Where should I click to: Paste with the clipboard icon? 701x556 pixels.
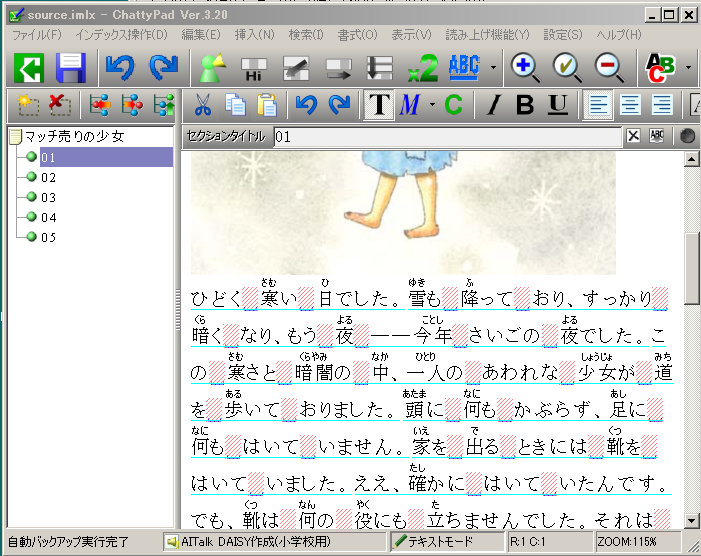click(267, 105)
